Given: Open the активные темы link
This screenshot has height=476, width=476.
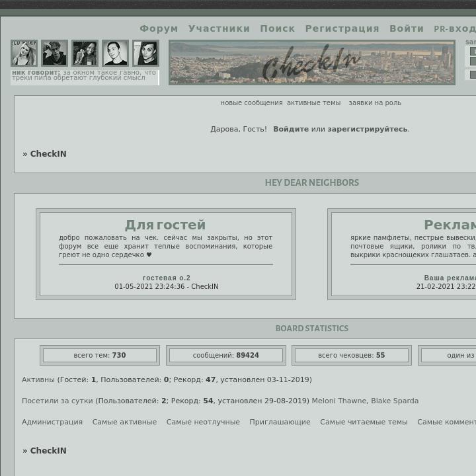Looking at the screenshot, I should [313, 103].
